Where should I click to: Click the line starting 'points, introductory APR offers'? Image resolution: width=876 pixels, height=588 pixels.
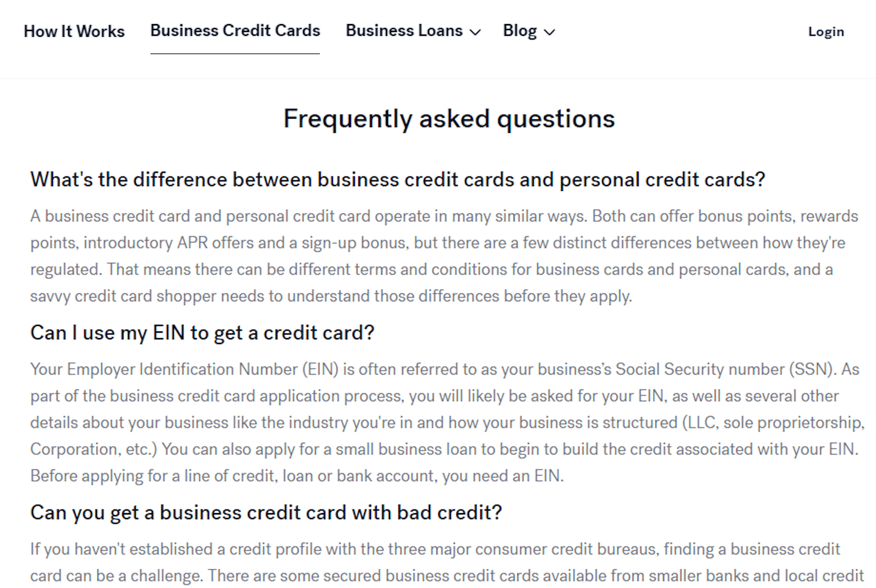(x=438, y=243)
